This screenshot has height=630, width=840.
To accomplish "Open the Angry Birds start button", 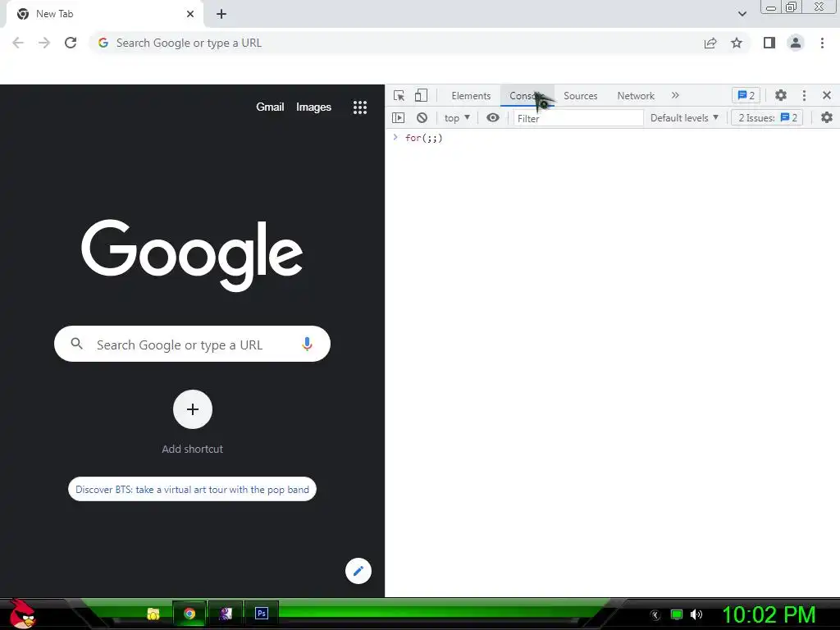I will (x=22, y=614).
